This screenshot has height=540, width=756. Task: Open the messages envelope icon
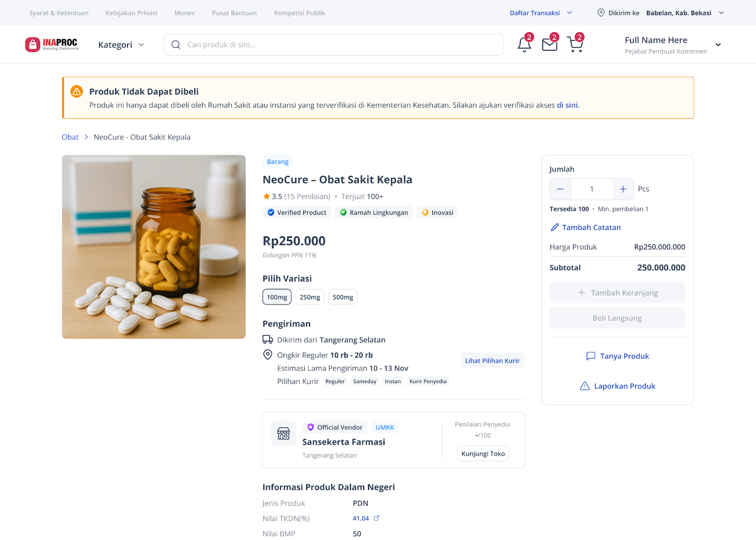coord(550,44)
